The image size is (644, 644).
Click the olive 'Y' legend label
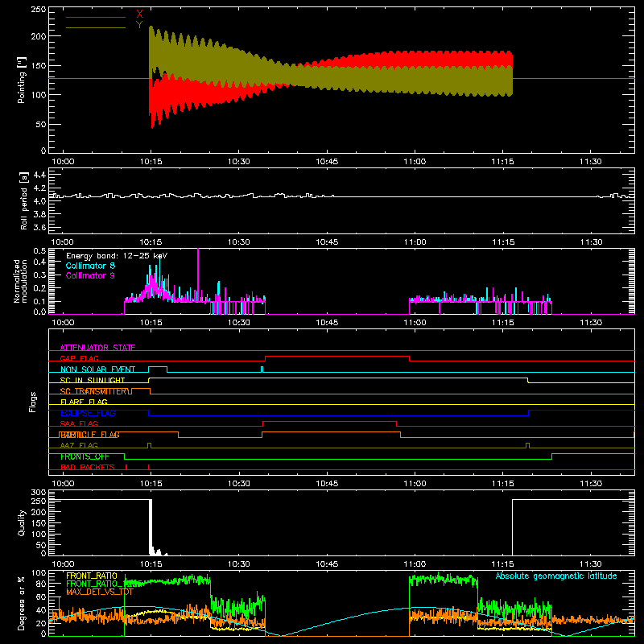tap(139, 25)
